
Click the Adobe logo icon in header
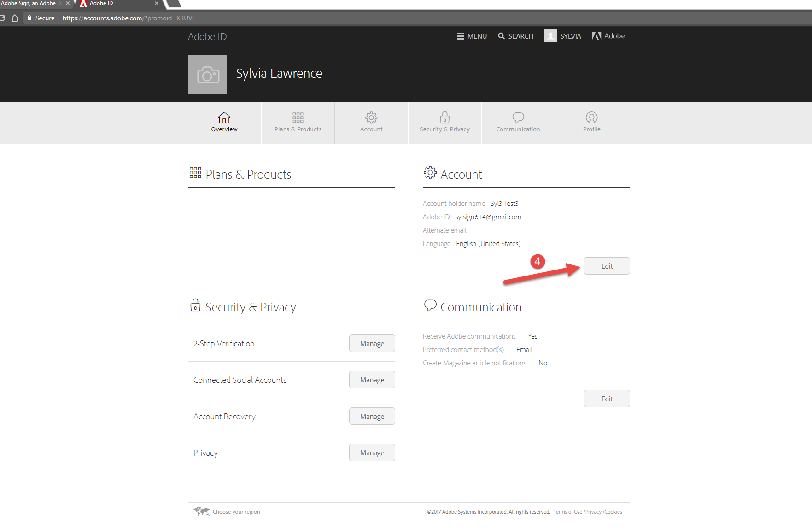[x=597, y=36]
